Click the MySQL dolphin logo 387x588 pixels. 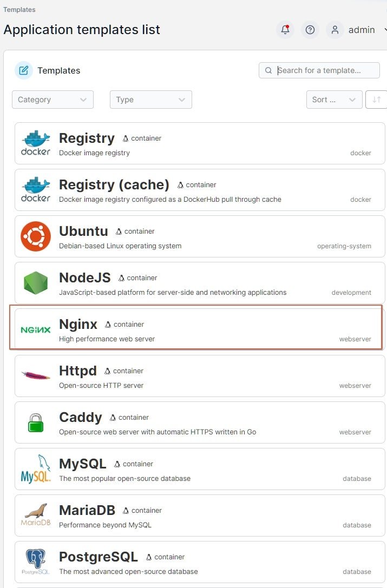coord(36,469)
